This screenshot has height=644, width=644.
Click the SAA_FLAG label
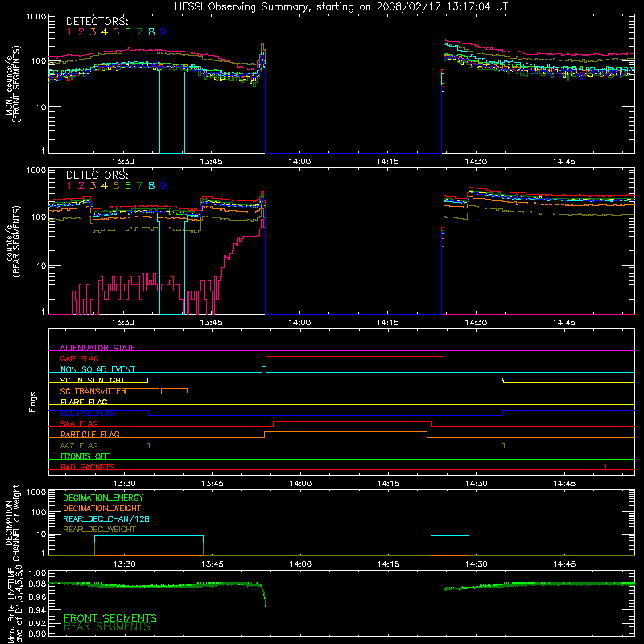click(x=79, y=423)
